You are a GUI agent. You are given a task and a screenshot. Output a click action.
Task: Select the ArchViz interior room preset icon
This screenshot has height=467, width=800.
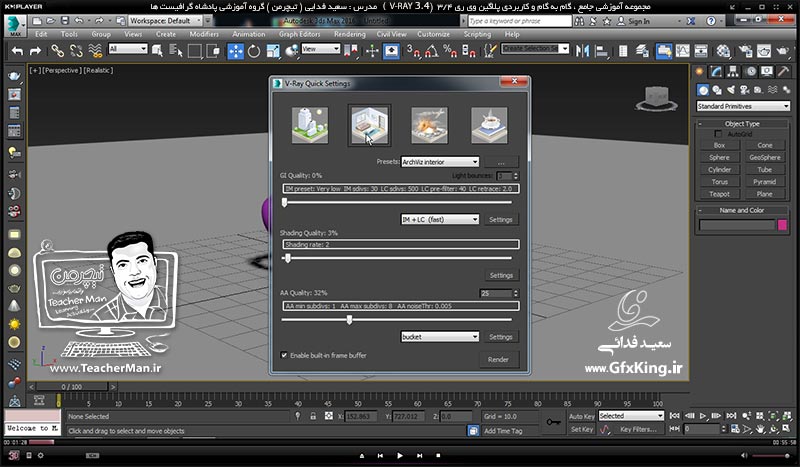pyautogui.click(x=370, y=125)
